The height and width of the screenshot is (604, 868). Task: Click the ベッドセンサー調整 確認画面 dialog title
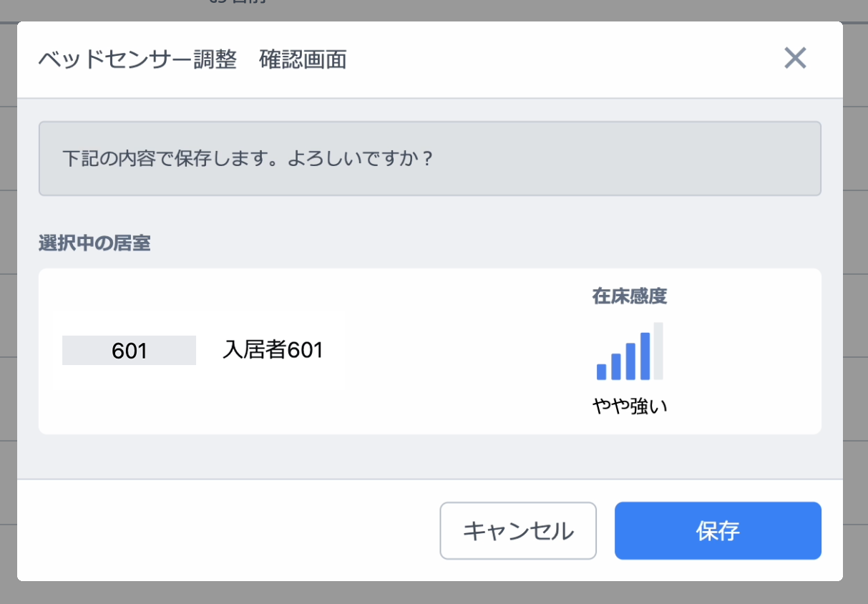[192, 59]
